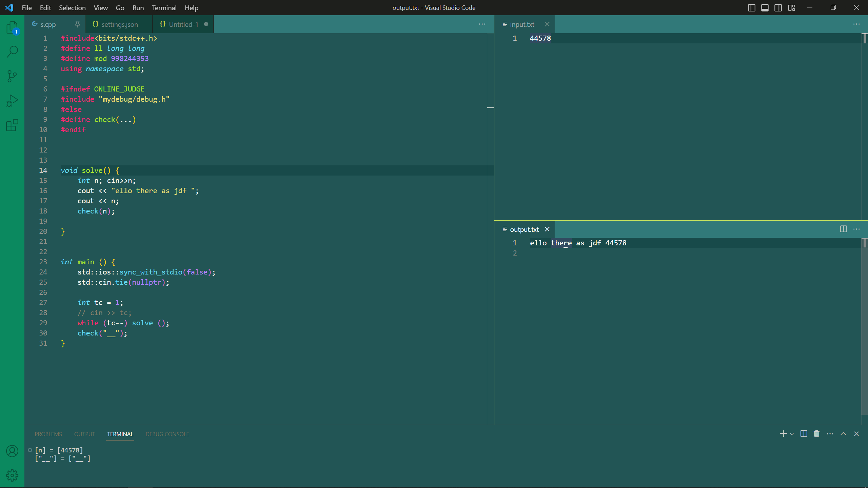Open the Source Control view
Screen dimensions: 868x488
click(12, 76)
